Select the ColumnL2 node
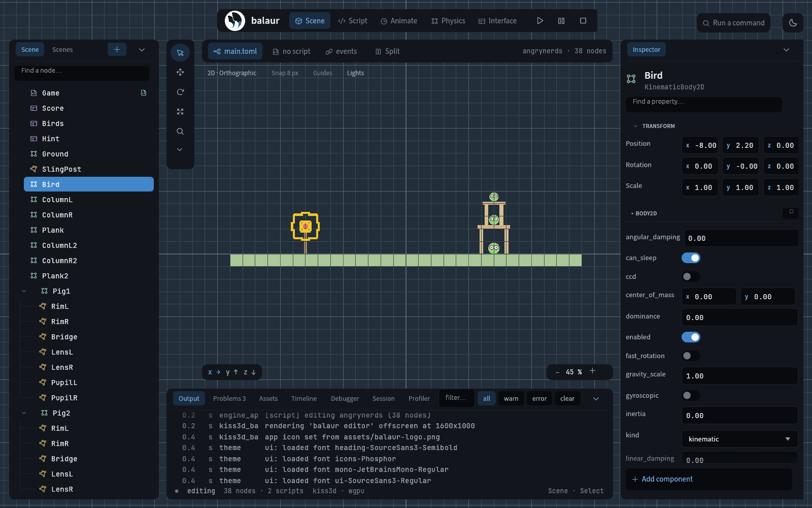 pyautogui.click(x=89, y=245)
